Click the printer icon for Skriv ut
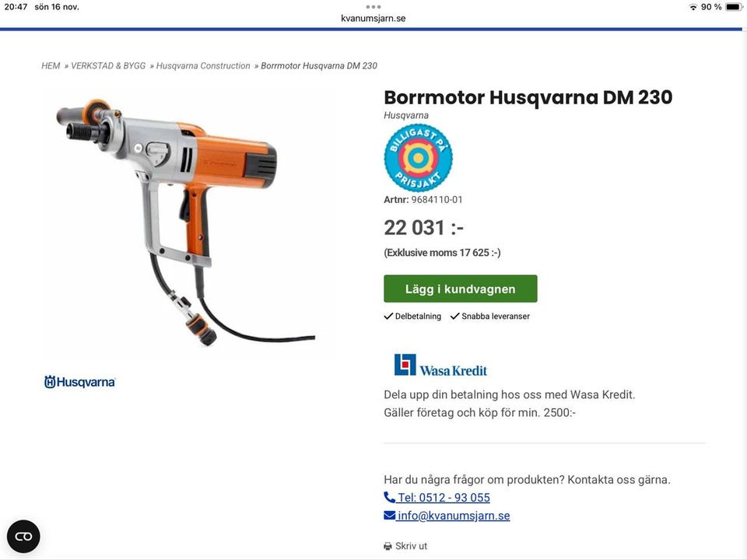747x560 pixels. tap(388, 546)
